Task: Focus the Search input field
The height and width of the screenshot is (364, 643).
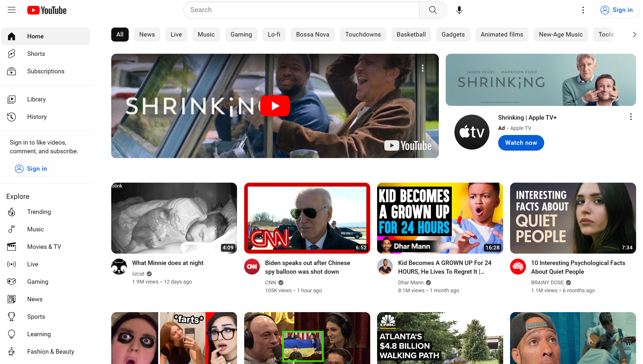Action: tap(301, 10)
